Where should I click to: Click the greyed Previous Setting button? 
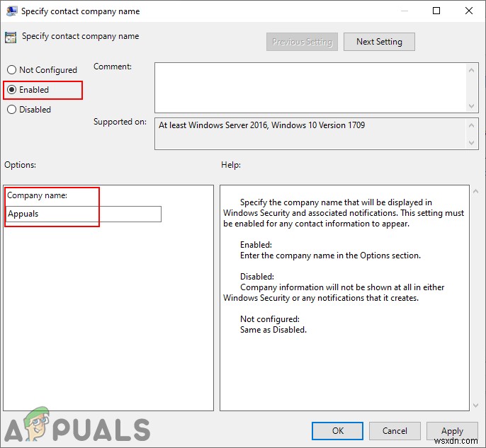coord(302,42)
